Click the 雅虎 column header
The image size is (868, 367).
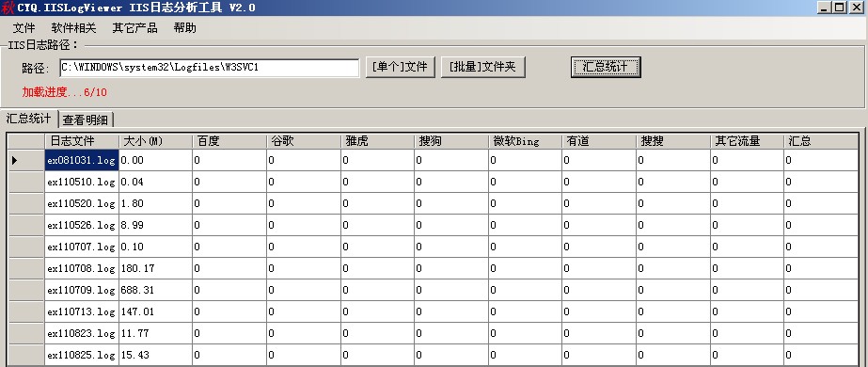pyautogui.click(x=377, y=141)
